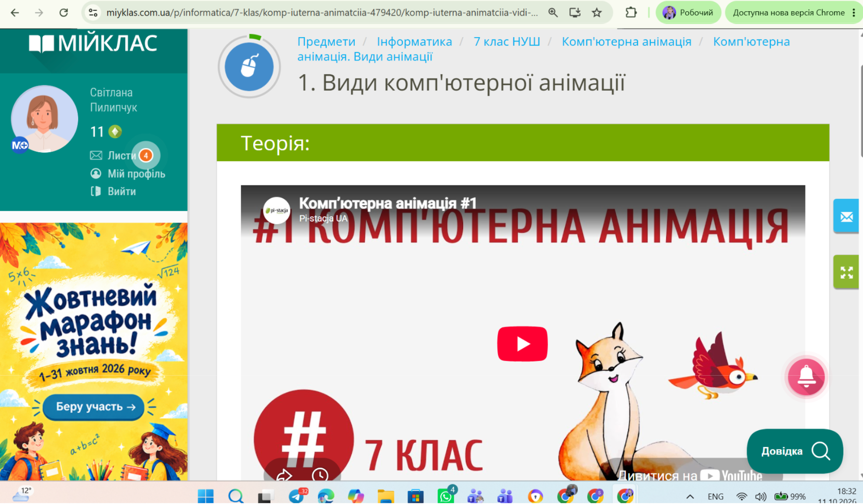Click the install app icon in address bar
The height and width of the screenshot is (504, 863).
click(x=575, y=13)
